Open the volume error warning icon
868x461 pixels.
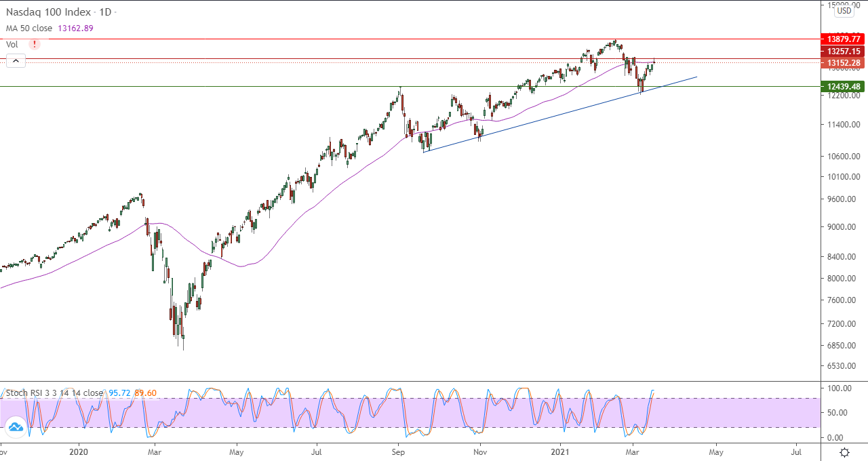(34, 44)
